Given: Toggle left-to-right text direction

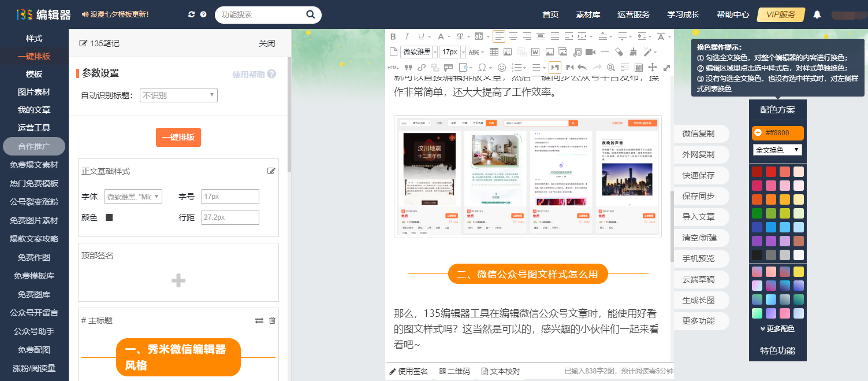Looking at the screenshot, I should click(x=554, y=67).
